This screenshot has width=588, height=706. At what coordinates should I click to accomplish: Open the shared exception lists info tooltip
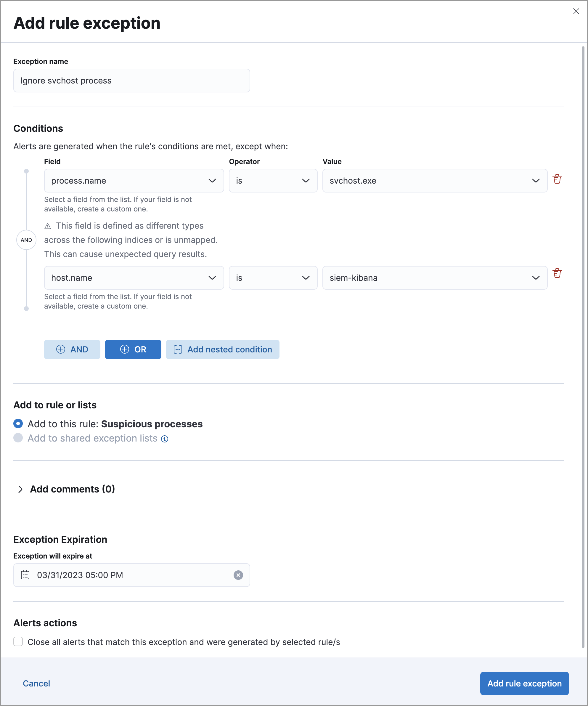(165, 439)
